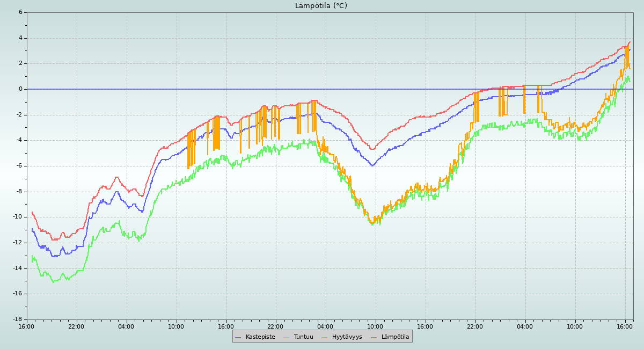
Task: Click the y-axis label 0
Action: (x=20, y=89)
